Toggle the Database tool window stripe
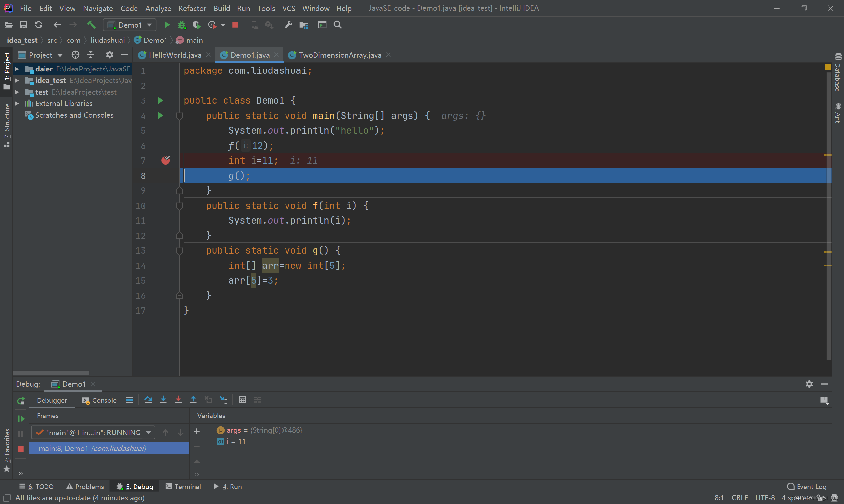Image resolution: width=844 pixels, height=504 pixels. [x=838, y=72]
